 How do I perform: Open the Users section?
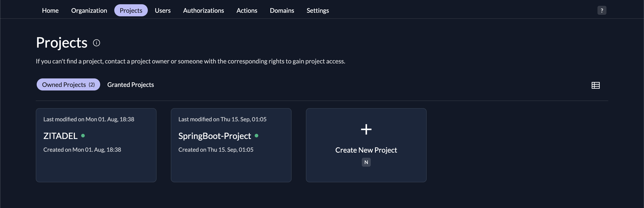(163, 11)
